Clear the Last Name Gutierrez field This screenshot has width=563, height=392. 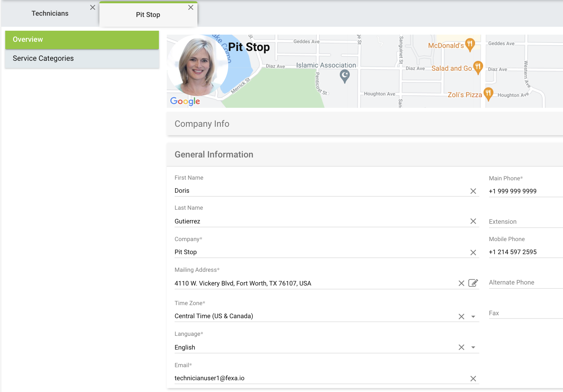[473, 221]
